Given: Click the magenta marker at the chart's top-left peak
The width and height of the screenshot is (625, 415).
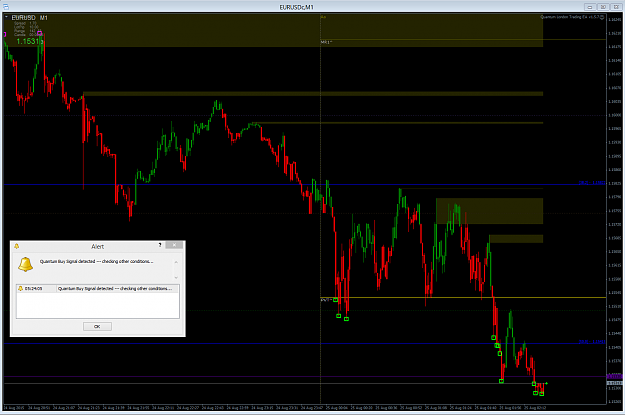Looking at the screenshot, I should coord(39,33).
